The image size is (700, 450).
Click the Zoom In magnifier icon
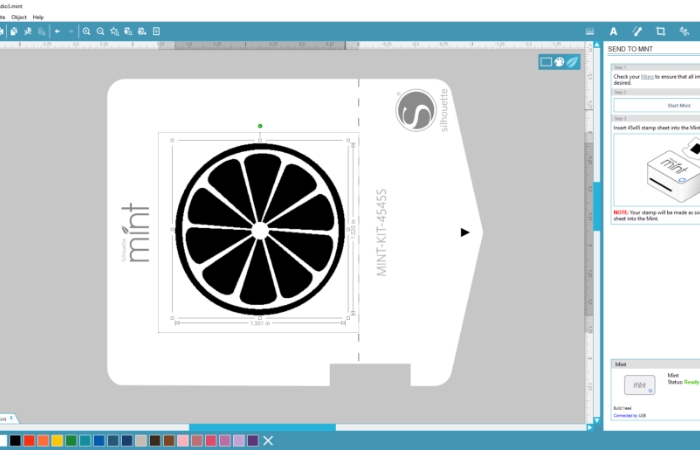click(x=87, y=31)
